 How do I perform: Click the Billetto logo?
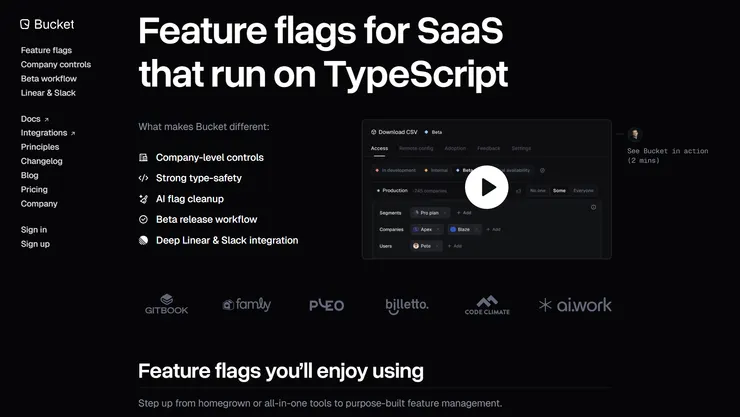[407, 306]
